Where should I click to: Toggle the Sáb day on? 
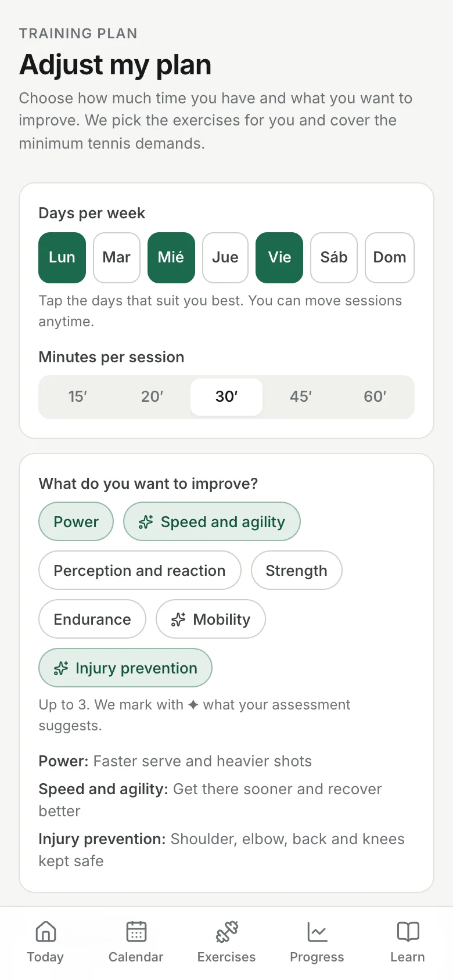coord(334,258)
